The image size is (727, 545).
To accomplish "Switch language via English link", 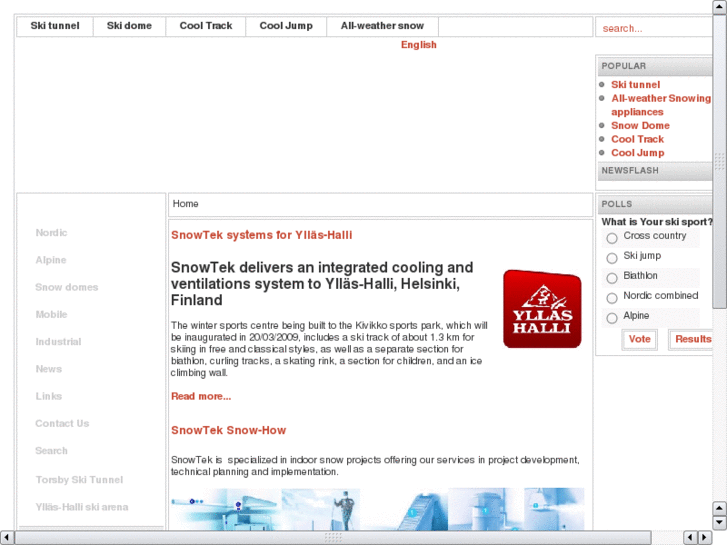I will pos(419,45).
